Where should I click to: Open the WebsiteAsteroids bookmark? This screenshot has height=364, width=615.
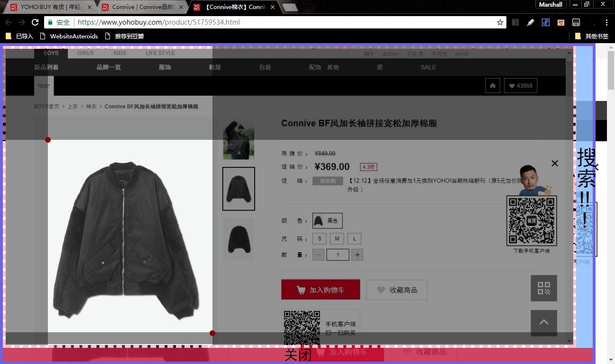click(69, 36)
